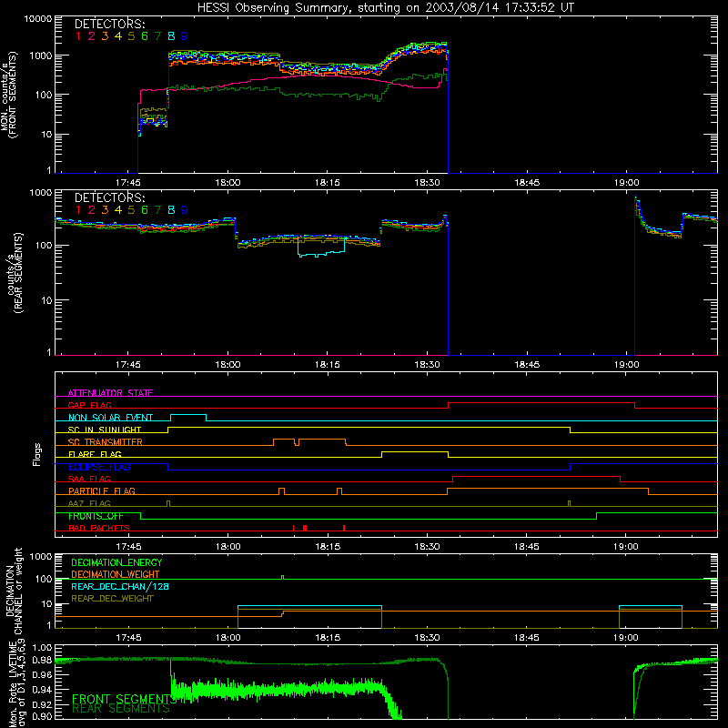Viewport: 728px width, 728px height.
Task: Select the ECLIPSE_FLAG label
Action: [99, 467]
